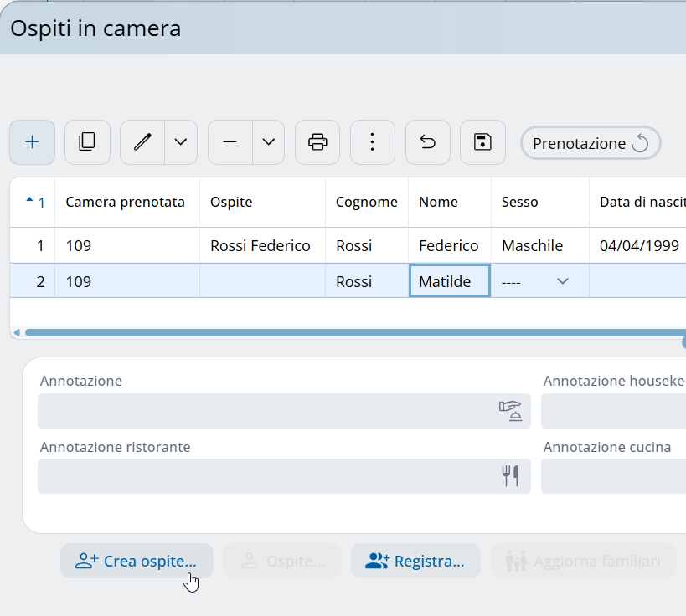Toggle the Prenotazione refresh button
Viewport: 686px width, 616px height.
coord(591,143)
